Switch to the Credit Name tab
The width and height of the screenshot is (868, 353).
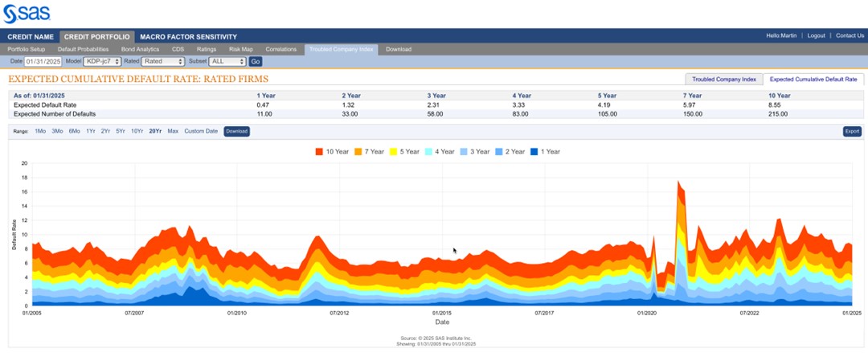coord(29,36)
